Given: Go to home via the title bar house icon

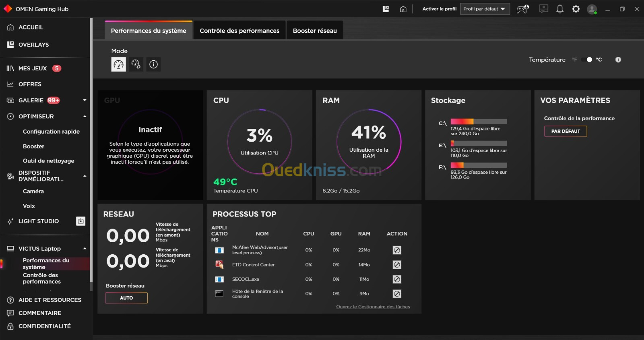Looking at the screenshot, I should pos(403,9).
